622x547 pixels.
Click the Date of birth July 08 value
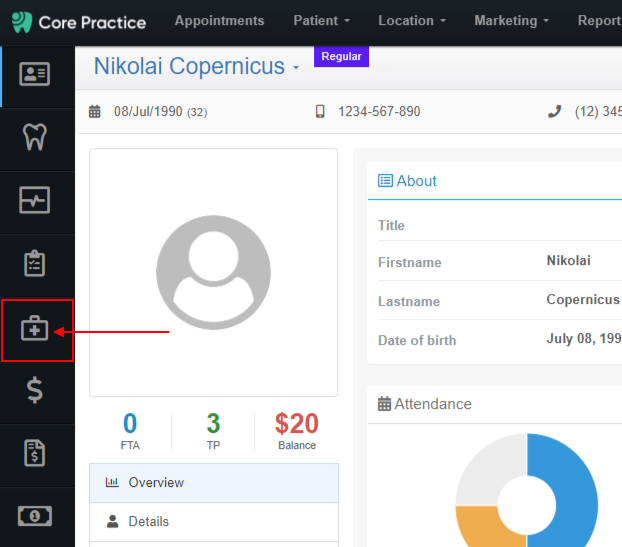click(584, 338)
